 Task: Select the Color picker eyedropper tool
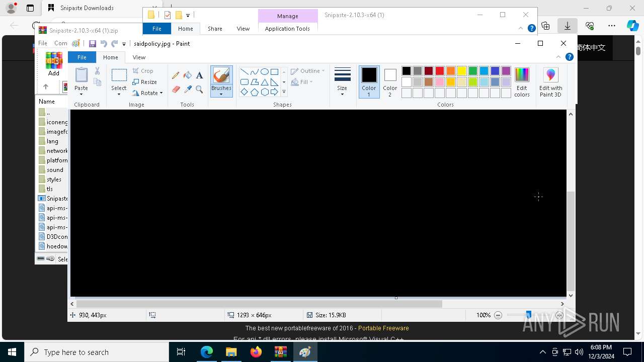(x=188, y=89)
